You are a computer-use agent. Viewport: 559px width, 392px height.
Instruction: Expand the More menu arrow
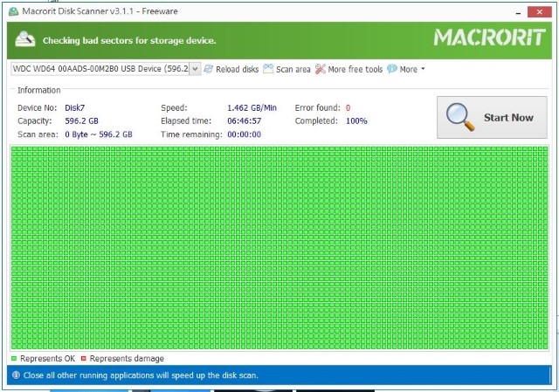click(x=423, y=69)
